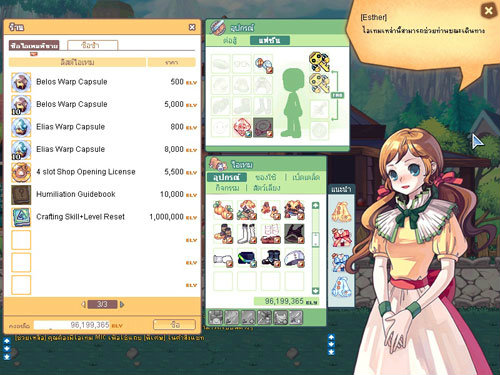Screen dimensions: 500x375
Task: Click the dark witch hat item in inventory
Action: tap(294, 234)
